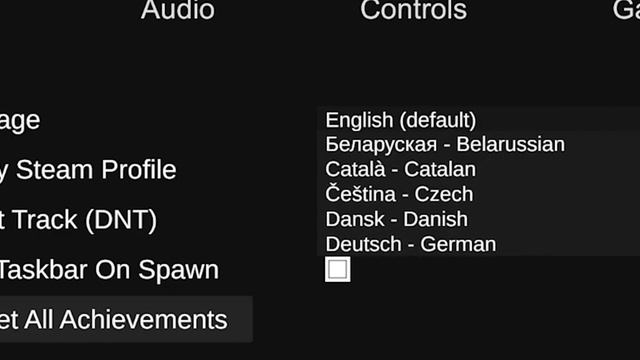Choose Belarussian from the language list

coord(478,144)
